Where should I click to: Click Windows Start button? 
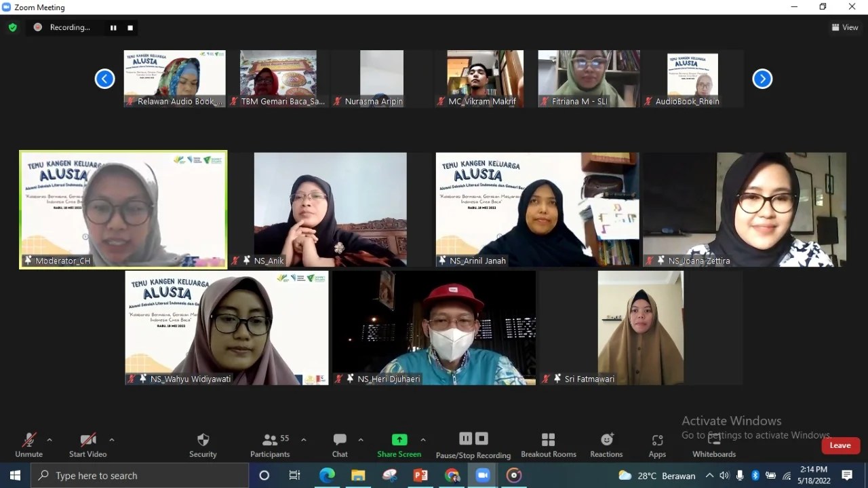point(15,476)
